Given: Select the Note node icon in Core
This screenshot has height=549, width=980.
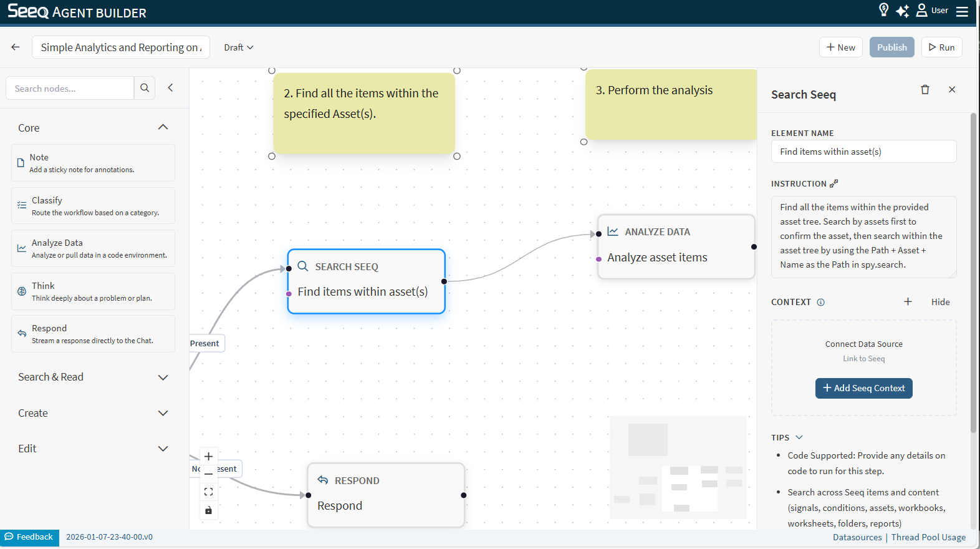Looking at the screenshot, I should point(21,163).
